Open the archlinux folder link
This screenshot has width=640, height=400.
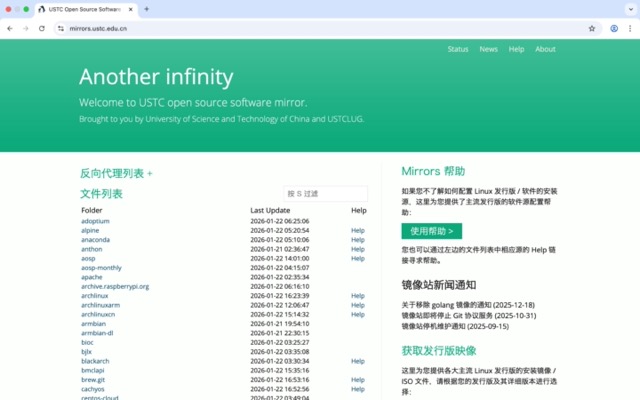[94, 296]
